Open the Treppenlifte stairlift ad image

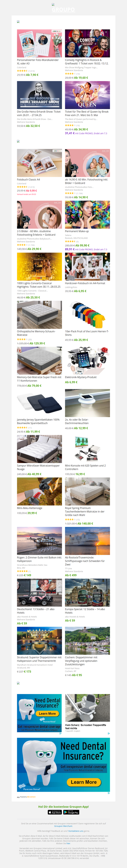87,708
